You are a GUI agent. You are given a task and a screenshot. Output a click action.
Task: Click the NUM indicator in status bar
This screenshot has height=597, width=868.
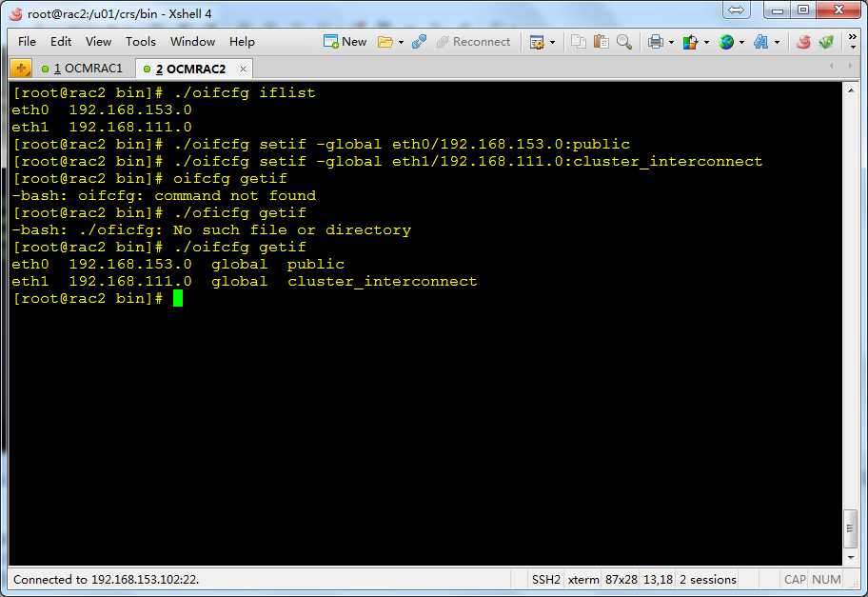point(826,579)
